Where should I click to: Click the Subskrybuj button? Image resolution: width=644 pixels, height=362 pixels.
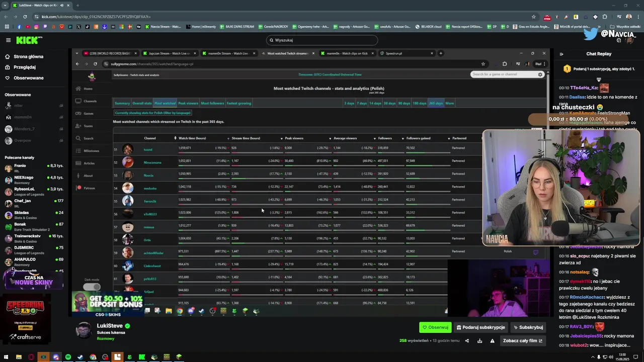[x=528, y=327]
